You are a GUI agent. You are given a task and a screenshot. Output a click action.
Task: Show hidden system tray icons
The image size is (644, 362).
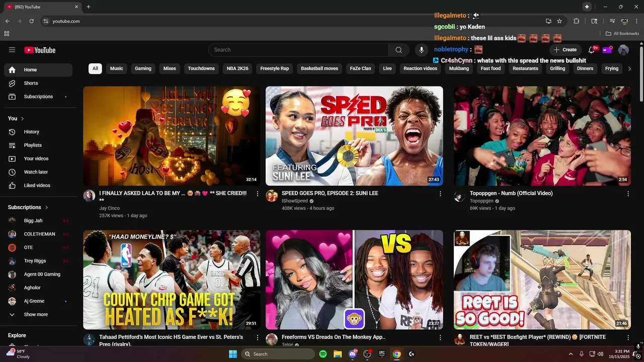click(571, 354)
